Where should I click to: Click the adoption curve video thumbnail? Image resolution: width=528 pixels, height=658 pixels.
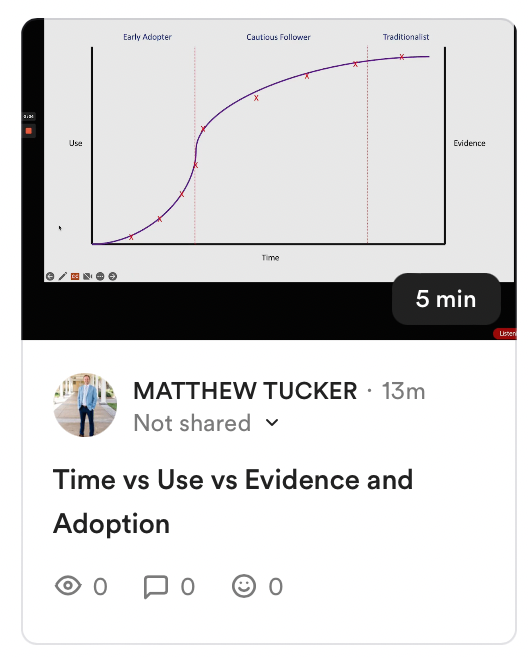(269, 179)
